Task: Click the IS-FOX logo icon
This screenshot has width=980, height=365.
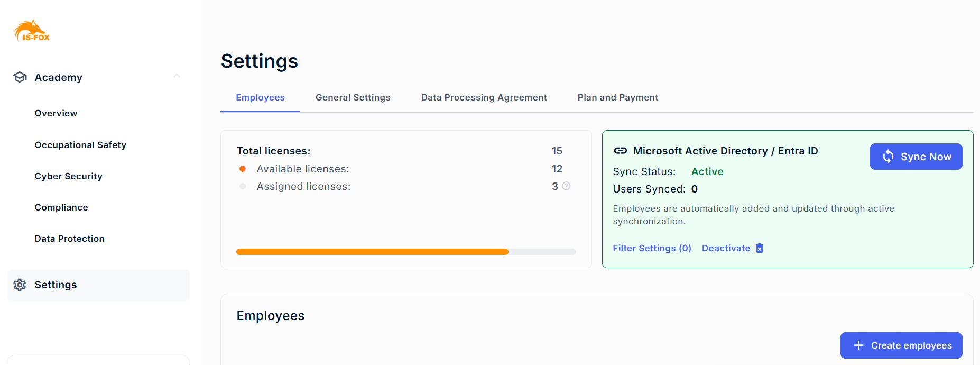Action: coord(31,31)
